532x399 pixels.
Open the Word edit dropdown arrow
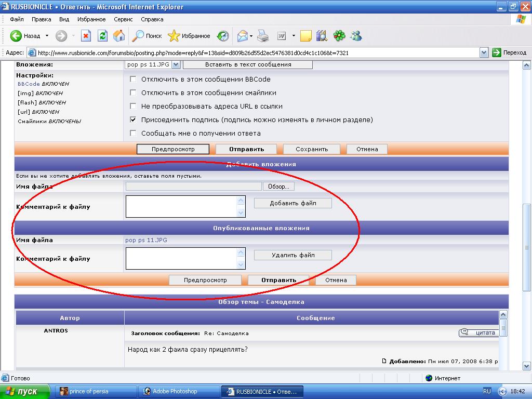[x=294, y=36]
